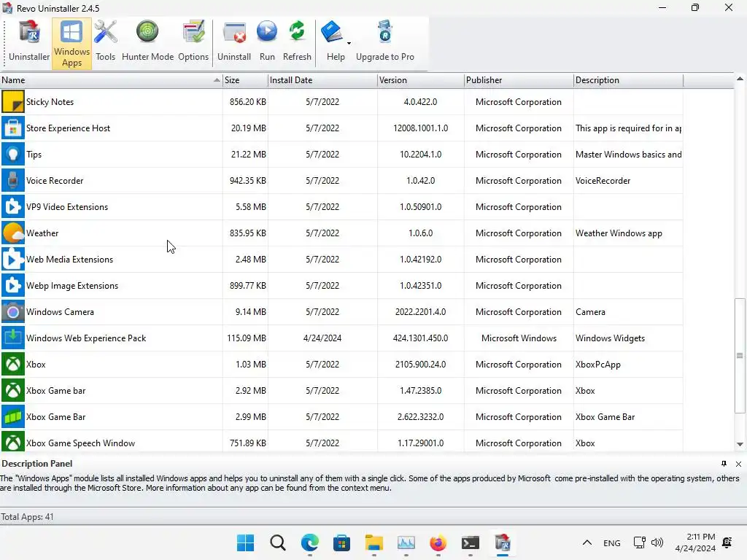Viewport: 747px width, 560px height.
Task: Sort by the Version column header
Action: [421, 80]
